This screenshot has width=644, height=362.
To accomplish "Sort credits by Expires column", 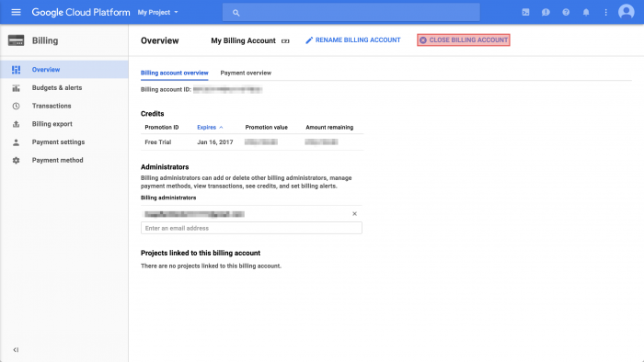I will click(210, 128).
